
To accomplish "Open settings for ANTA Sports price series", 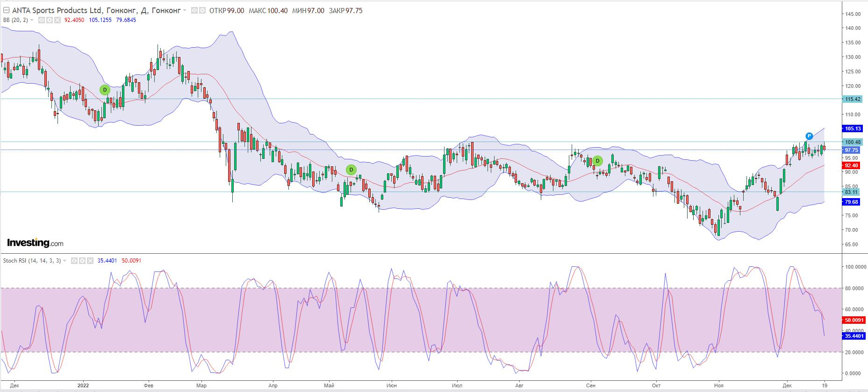I will 202,10.
